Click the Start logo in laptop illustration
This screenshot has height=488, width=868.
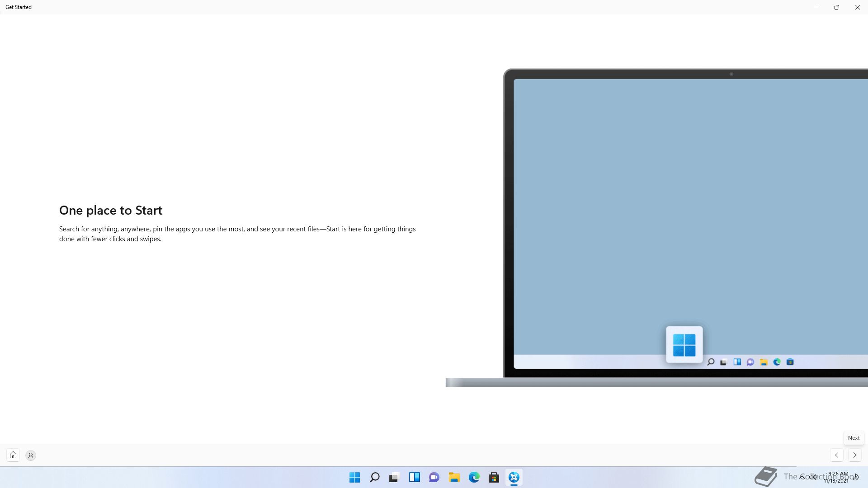pyautogui.click(x=684, y=345)
